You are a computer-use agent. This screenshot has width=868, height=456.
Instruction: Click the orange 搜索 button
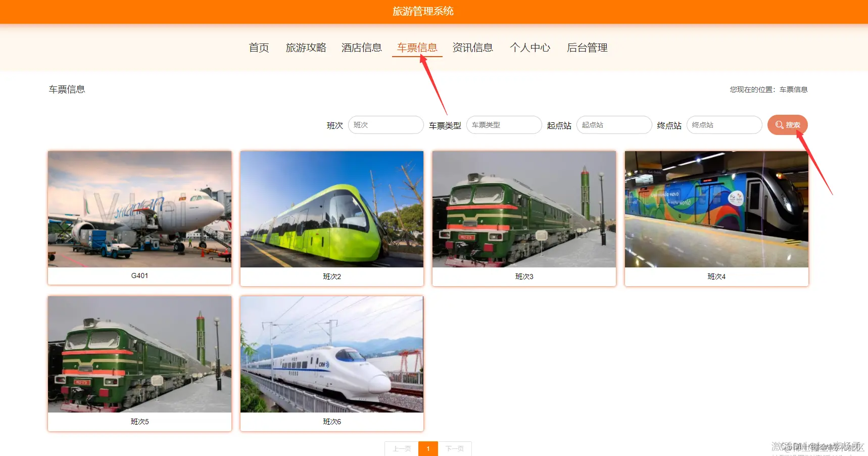click(x=787, y=125)
